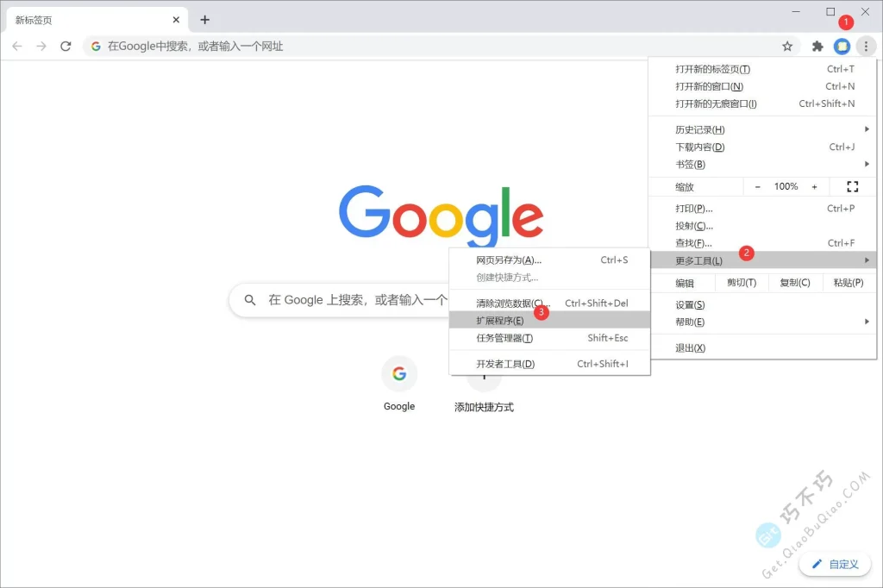Viewport: 883px width, 588px height.
Task: Select 投射(C)... menu item
Action: click(x=762, y=226)
